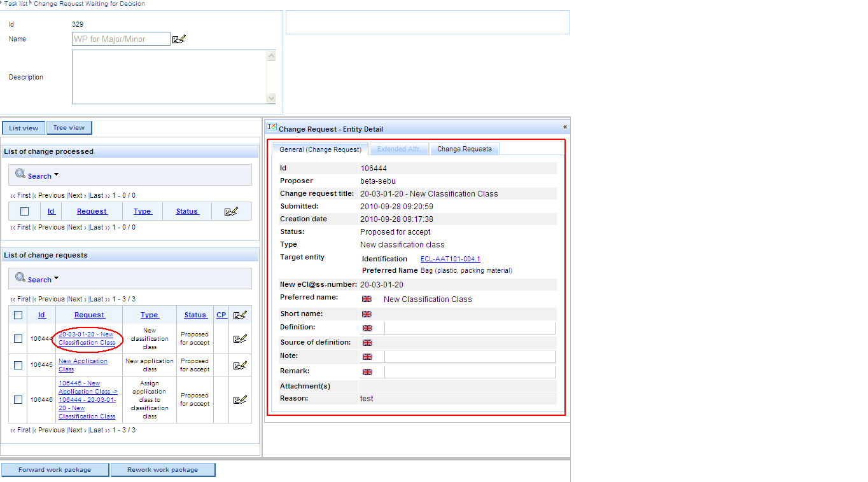Expand Search in List of change processed
The width and height of the screenshot is (868, 482).
(x=39, y=176)
